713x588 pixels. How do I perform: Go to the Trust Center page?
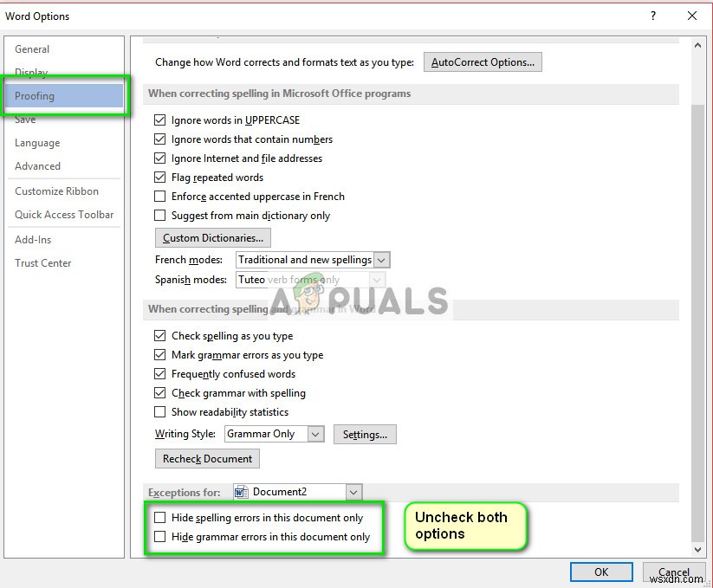[42, 263]
